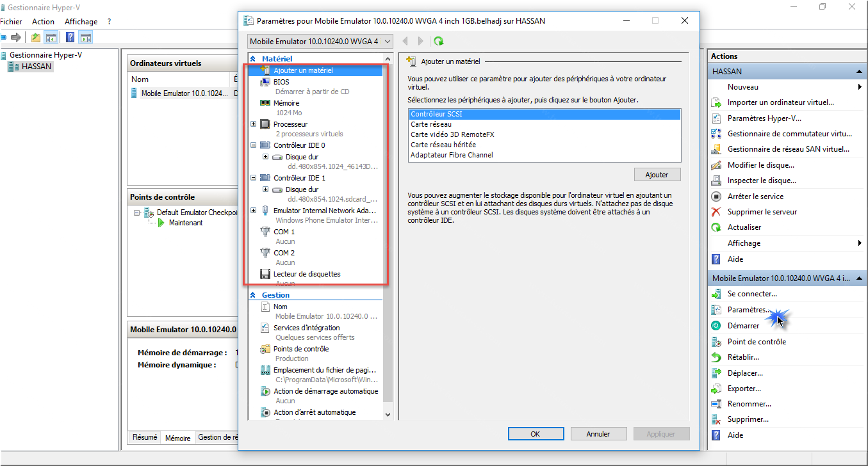Click Déplacer... in the Actions pane
The height and width of the screenshot is (466, 868).
click(x=745, y=373)
